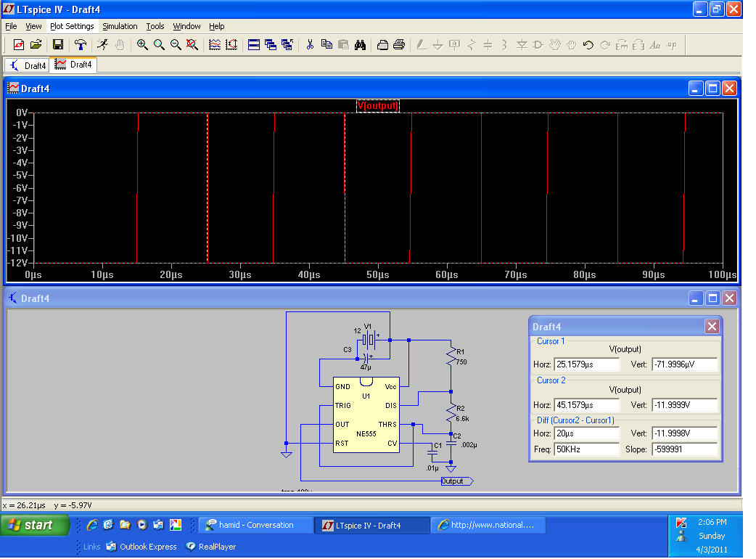Image resolution: width=756 pixels, height=559 pixels.
Task: Click the Windows start button
Action: click(35, 525)
